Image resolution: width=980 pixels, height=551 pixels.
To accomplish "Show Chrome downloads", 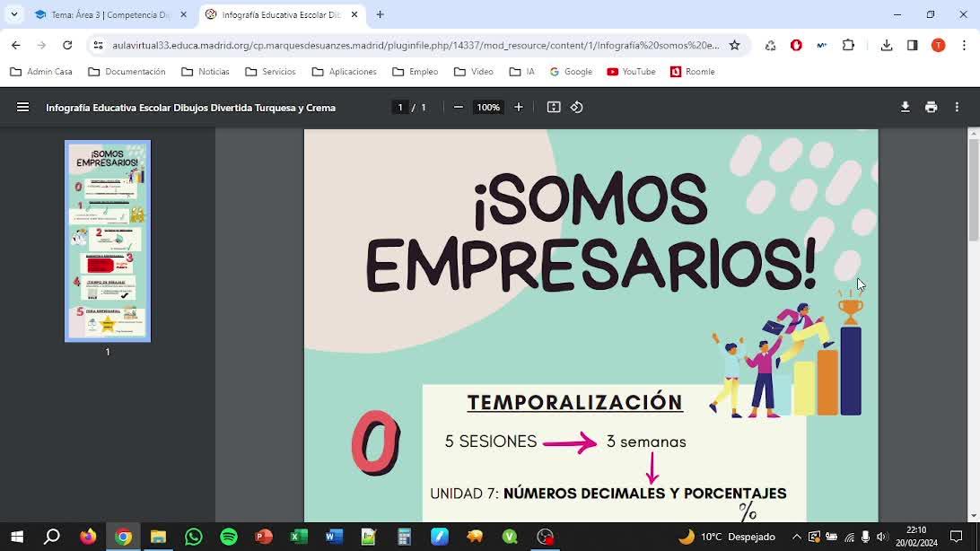I will click(887, 45).
